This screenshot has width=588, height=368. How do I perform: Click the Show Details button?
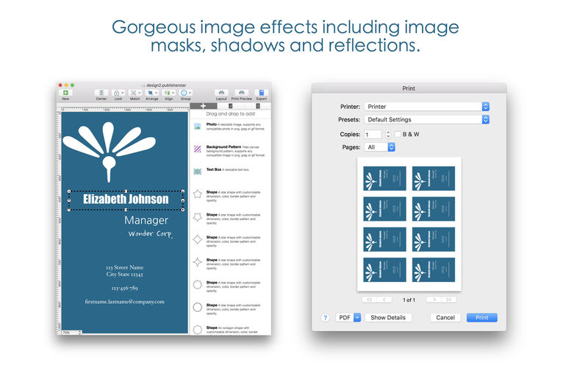click(388, 318)
